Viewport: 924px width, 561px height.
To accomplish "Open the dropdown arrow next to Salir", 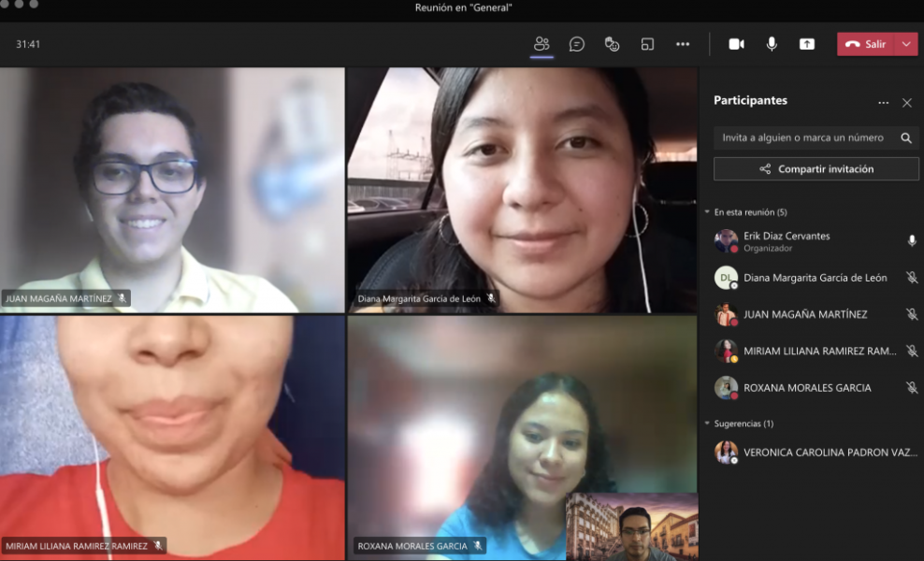I will [905, 44].
